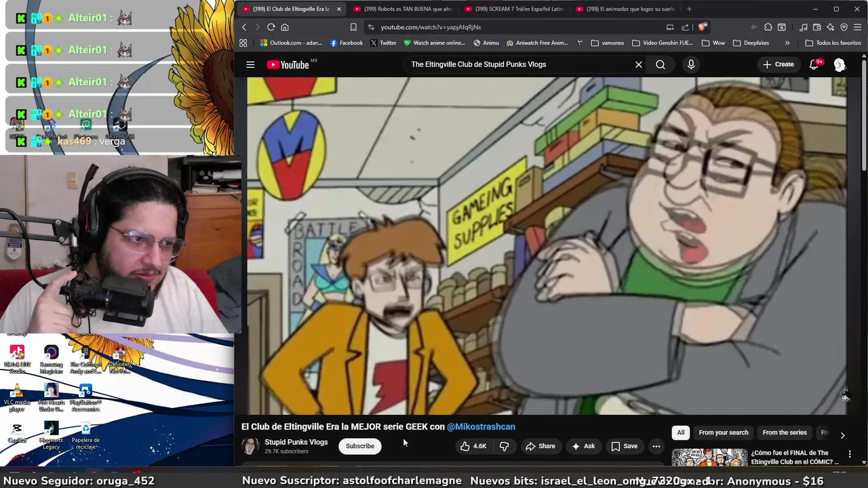The image size is (868, 488).
Task: Expand the Wow bookmarks folder
Action: click(713, 43)
